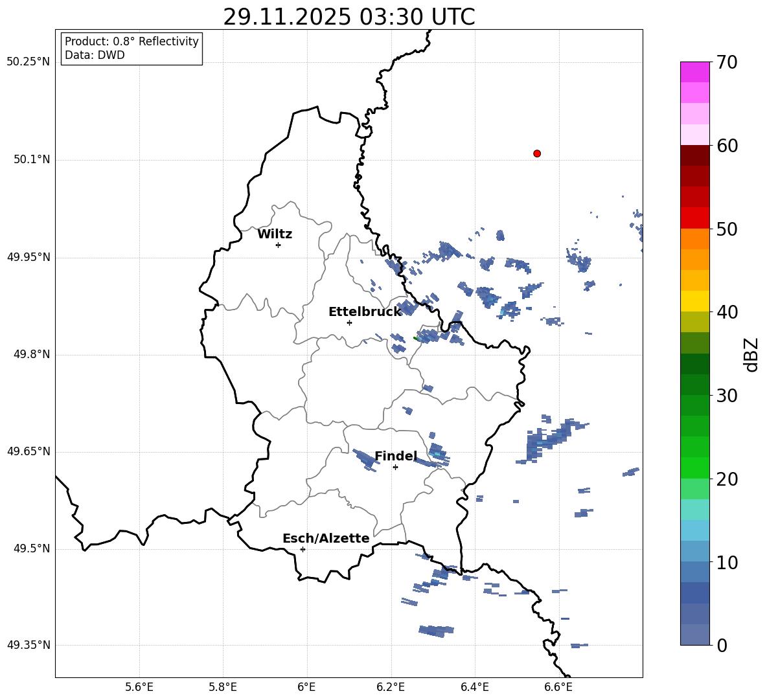Click the 49.5°N latitude label
The height and width of the screenshot is (700, 767).
(x=32, y=548)
